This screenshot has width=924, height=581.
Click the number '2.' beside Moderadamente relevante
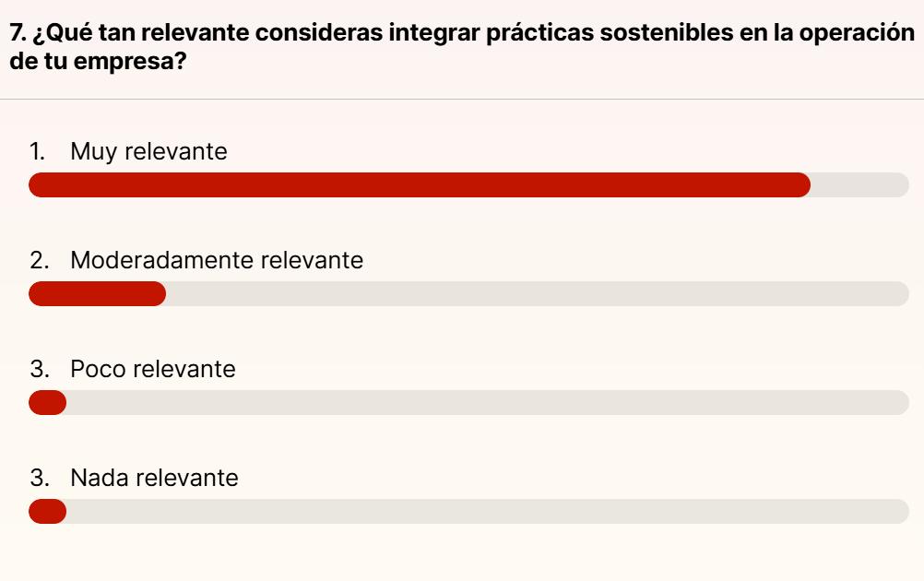tap(40, 260)
